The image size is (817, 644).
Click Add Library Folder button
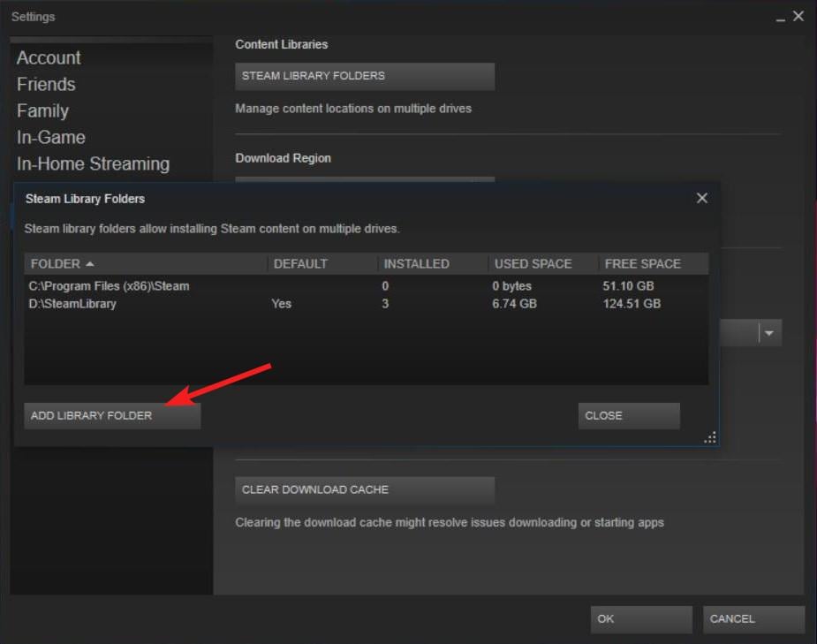pos(112,416)
